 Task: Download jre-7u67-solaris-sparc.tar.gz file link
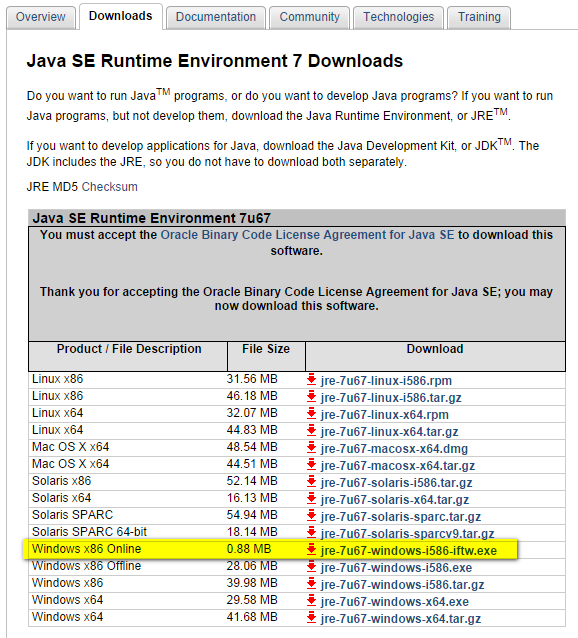coord(401,517)
